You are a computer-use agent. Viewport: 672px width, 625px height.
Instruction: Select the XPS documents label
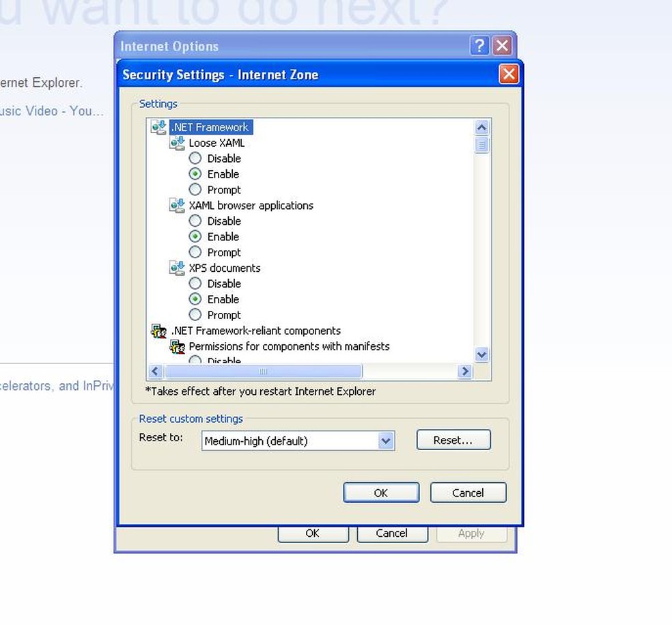225,268
